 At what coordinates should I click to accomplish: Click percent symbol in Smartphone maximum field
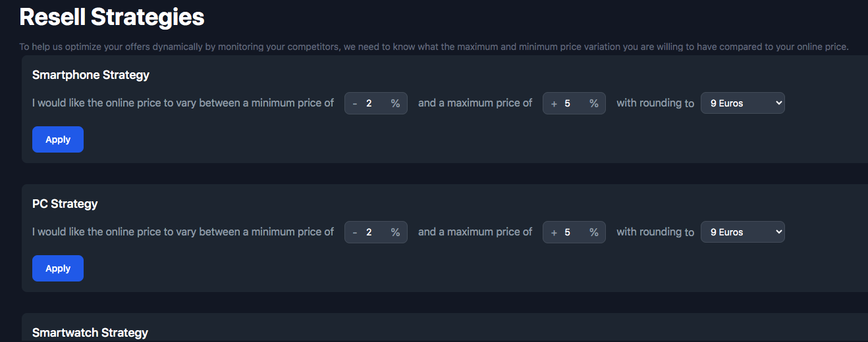tap(593, 103)
